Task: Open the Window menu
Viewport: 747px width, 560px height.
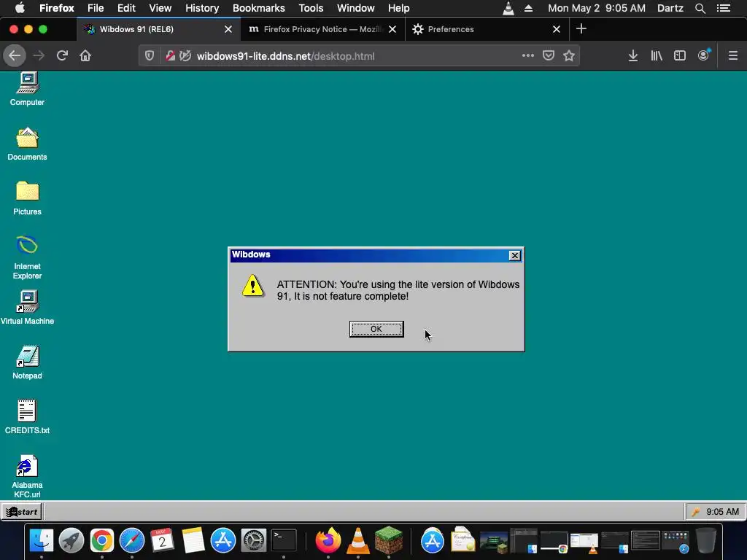Action: click(x=356, y=8)
